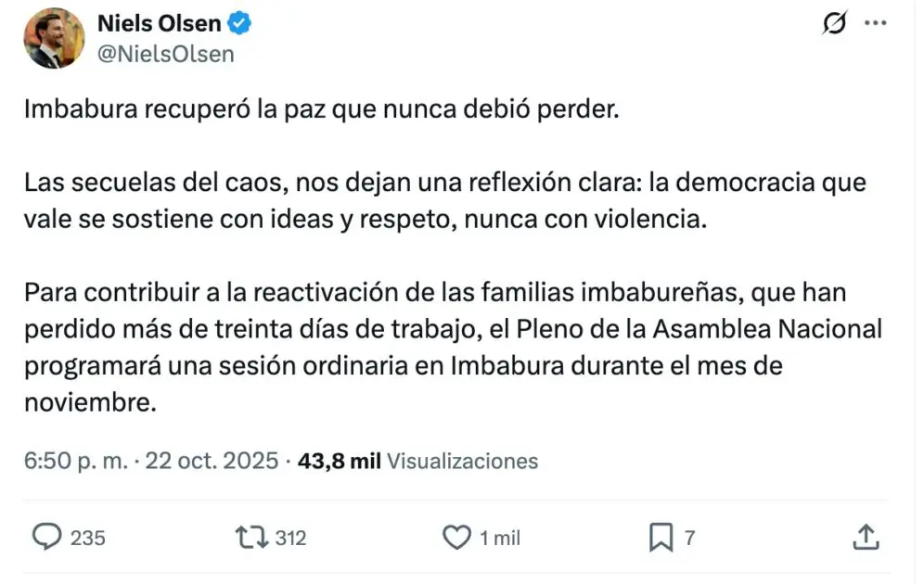The image size is (924, 584).
Task: Click the share upload arrow icon
Action: [x=865, y=537]
